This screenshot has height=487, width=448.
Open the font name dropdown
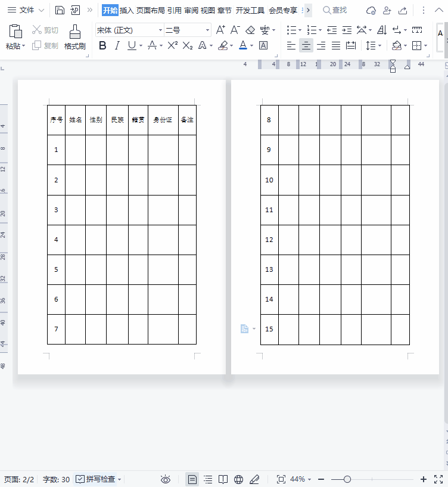pos(160,30)
